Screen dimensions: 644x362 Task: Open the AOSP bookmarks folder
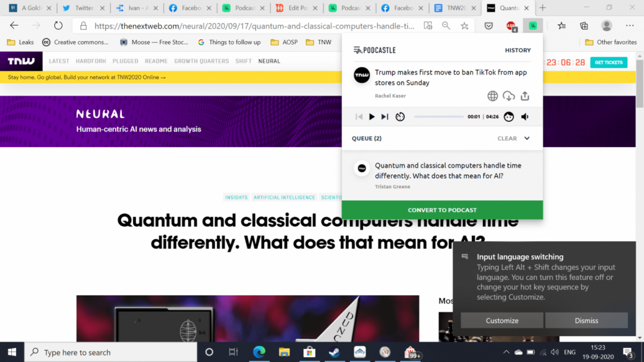click(x=284, y=42)
